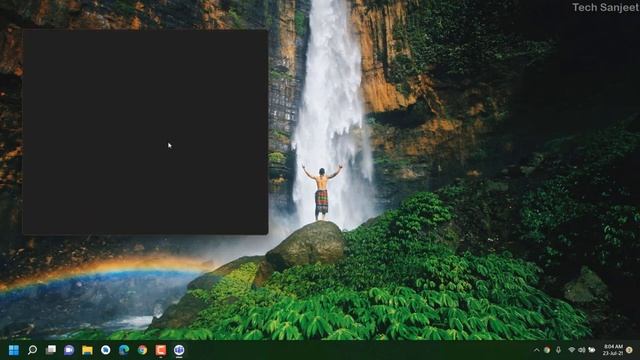Expand hidden system tray icons
640x360 pixels.
point(537,350)
